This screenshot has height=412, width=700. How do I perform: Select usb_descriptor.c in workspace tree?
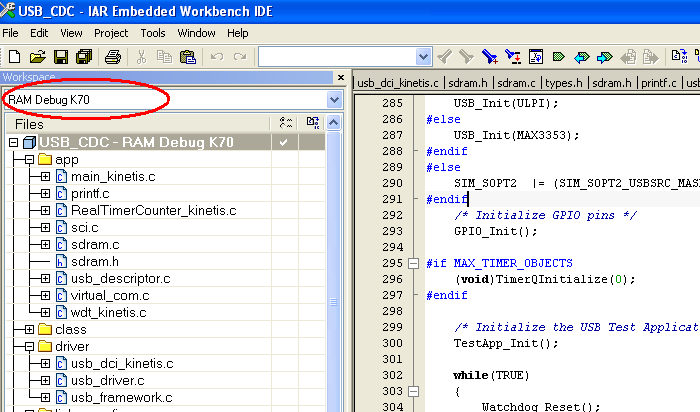121,279
